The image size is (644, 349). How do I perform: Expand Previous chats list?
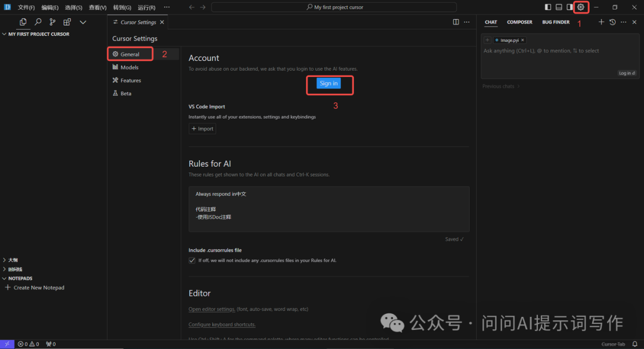(501, 86)
